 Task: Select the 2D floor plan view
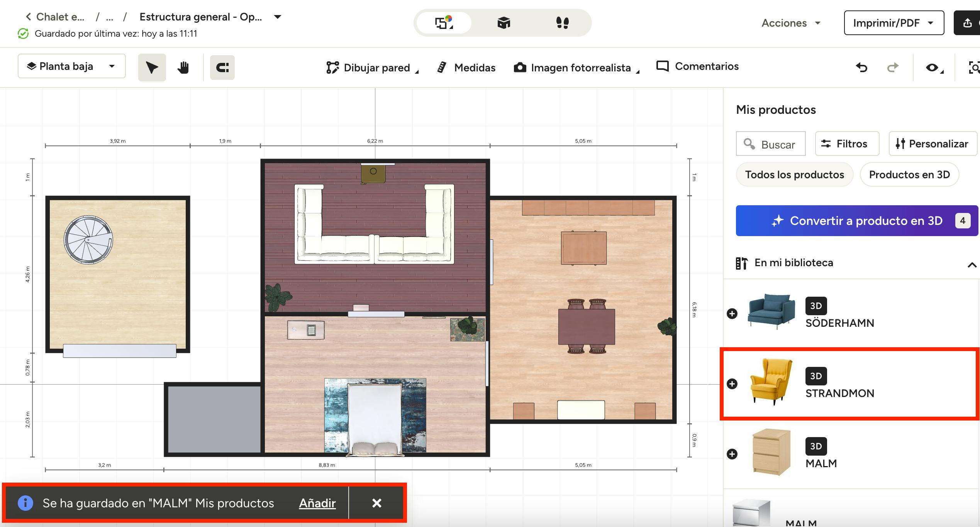pyautogui.click(x=444, y=23)
